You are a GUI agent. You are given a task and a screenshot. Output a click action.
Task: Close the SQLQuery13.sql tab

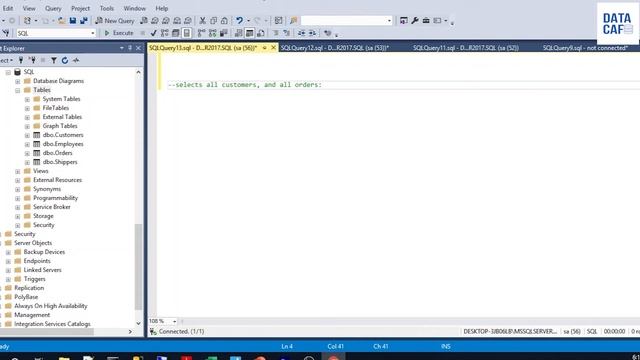pyautogui.click(x=273, y=48)
